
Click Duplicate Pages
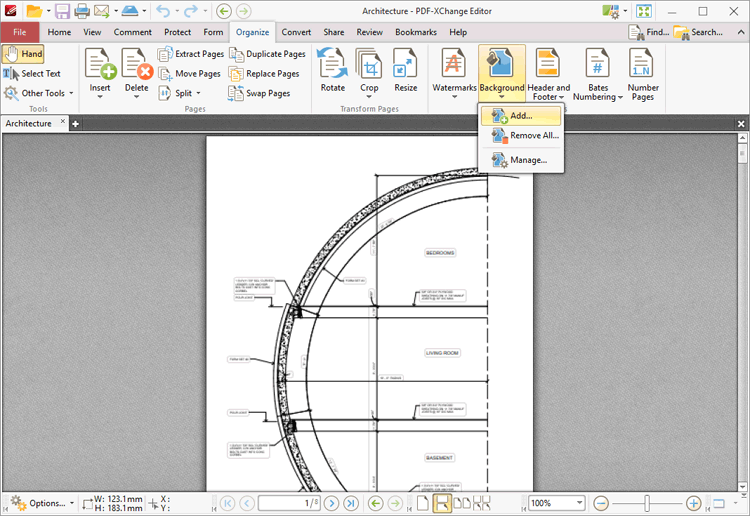pyautogui.click(x=267, y=54)
